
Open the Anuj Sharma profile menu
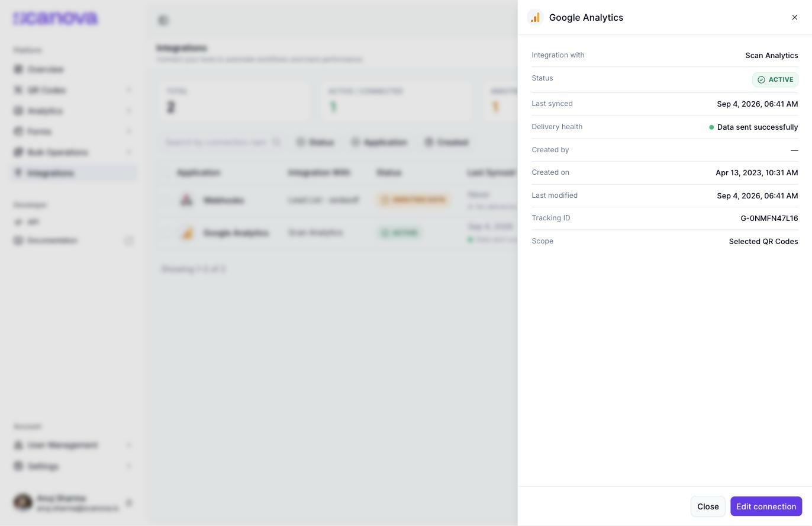coord(73,503)
